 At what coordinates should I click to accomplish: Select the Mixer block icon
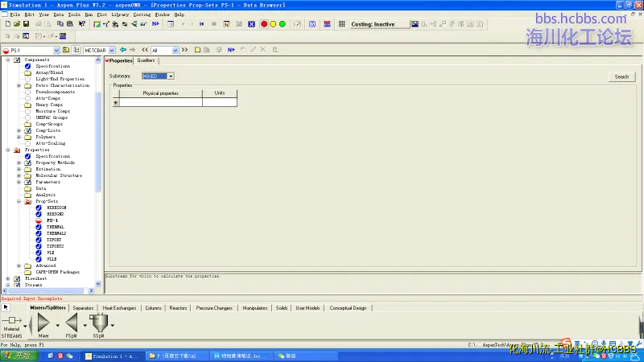tap(43, 323)
